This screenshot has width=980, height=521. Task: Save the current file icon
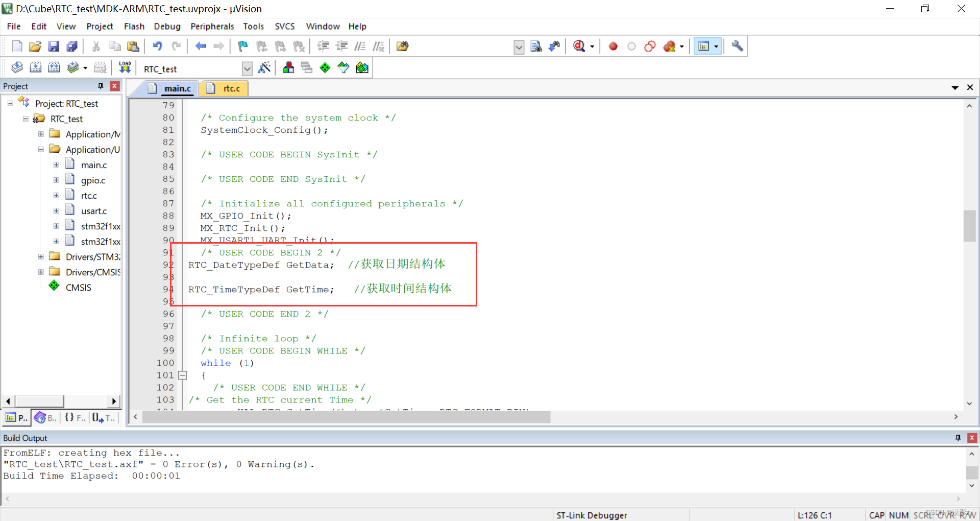coord(53,46)
